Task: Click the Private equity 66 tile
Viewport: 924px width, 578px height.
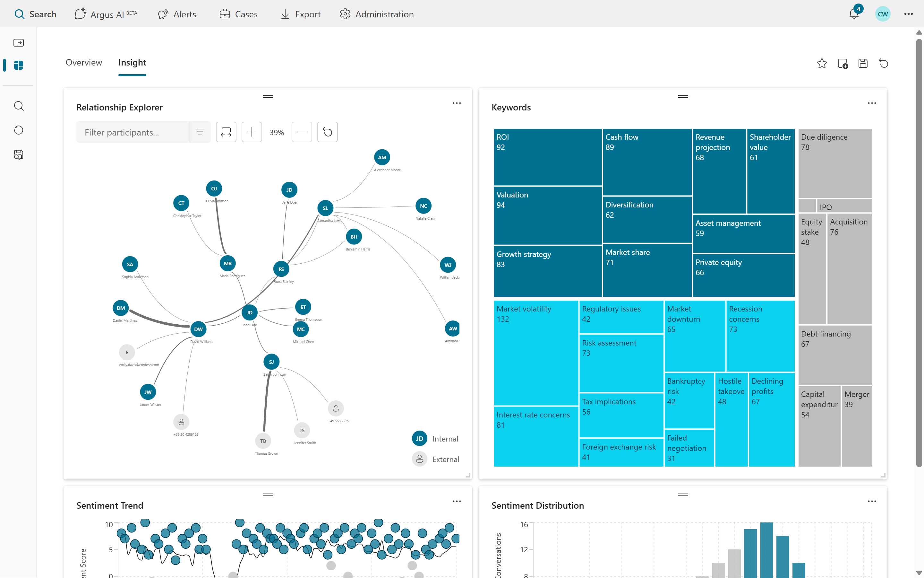Action: point(743,275)
